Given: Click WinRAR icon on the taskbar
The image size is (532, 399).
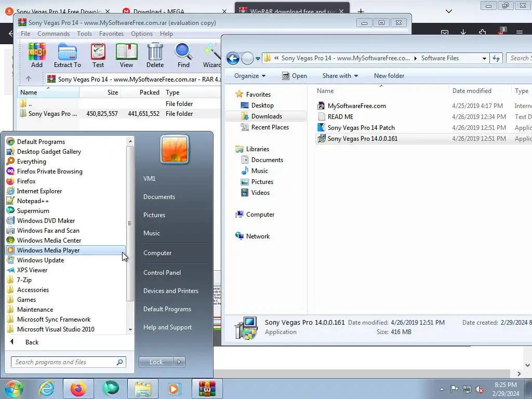Looking at the screenshot, I should [207, 389].
